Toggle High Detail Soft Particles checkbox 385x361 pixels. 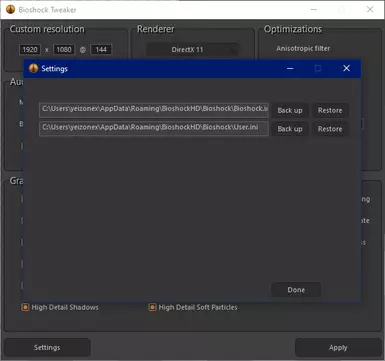point(152,307)
